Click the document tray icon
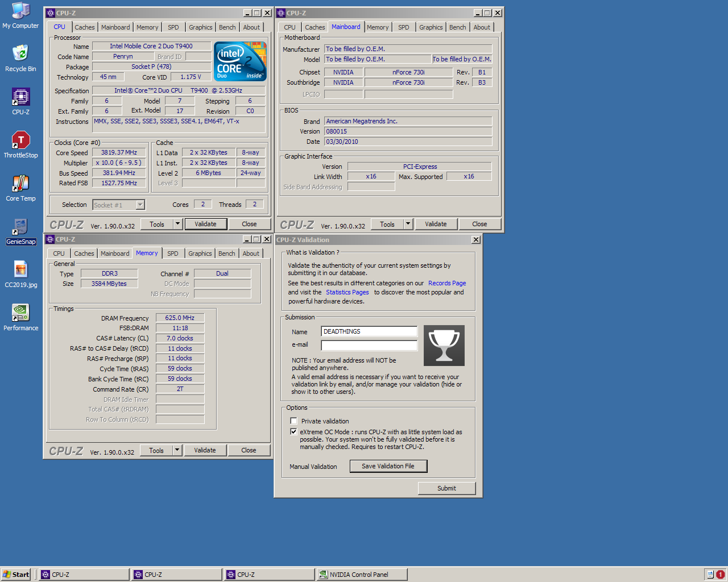This screenshot has height=582, width=728. tap(709, 574)
